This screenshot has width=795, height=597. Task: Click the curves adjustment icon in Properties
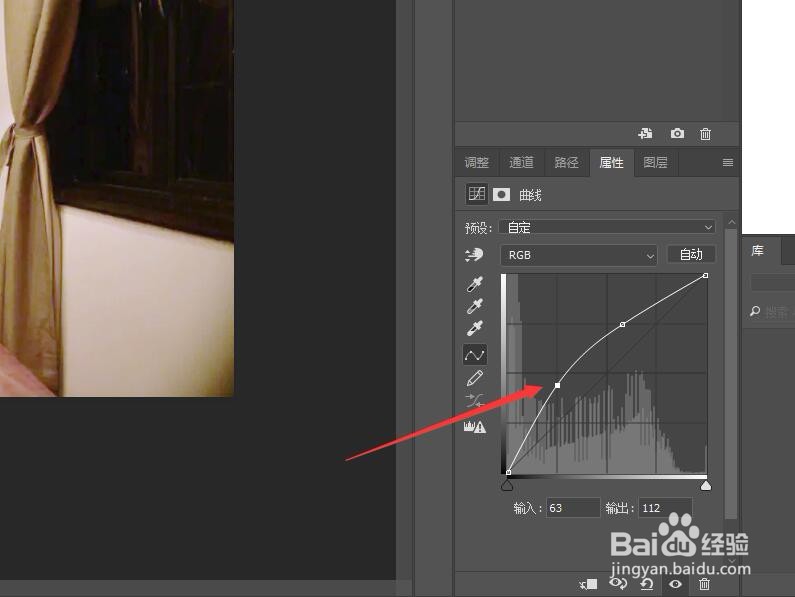point(477,194)
